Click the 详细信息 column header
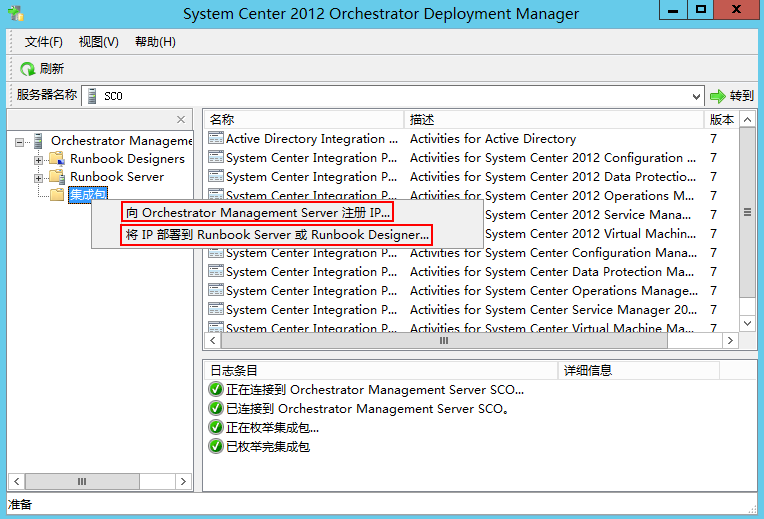This screenshot has width=764, height=519. [639, 371]
